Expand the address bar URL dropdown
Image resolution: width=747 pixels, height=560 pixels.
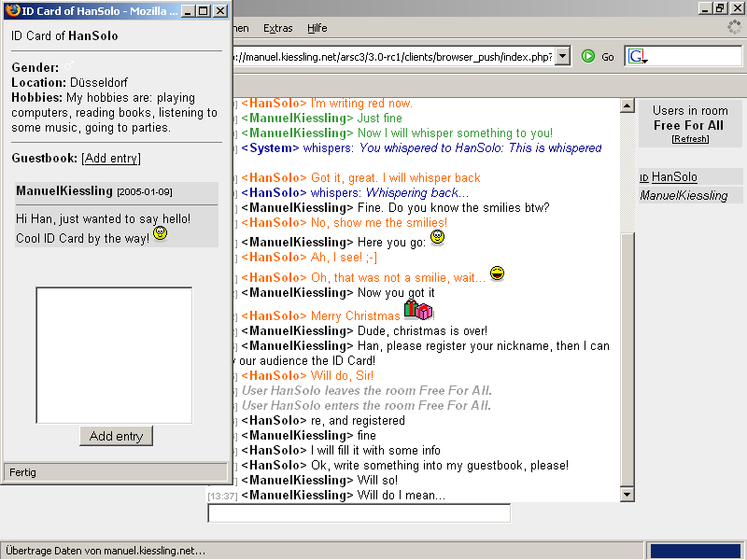click(562, 57)
